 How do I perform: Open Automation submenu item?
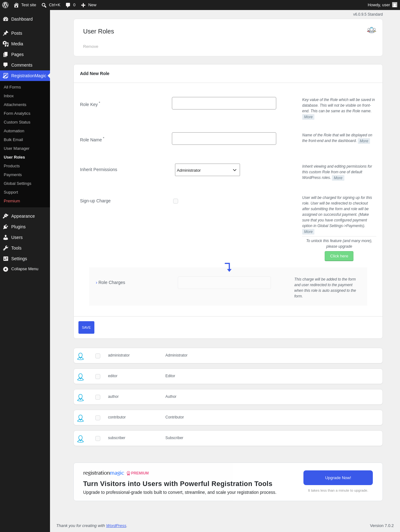point(14,131)
